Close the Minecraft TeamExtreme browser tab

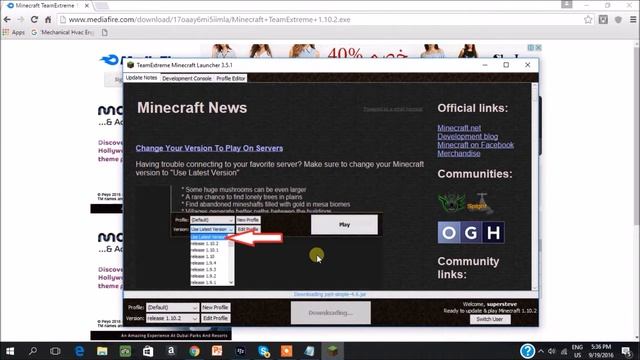tap(87, 6)
